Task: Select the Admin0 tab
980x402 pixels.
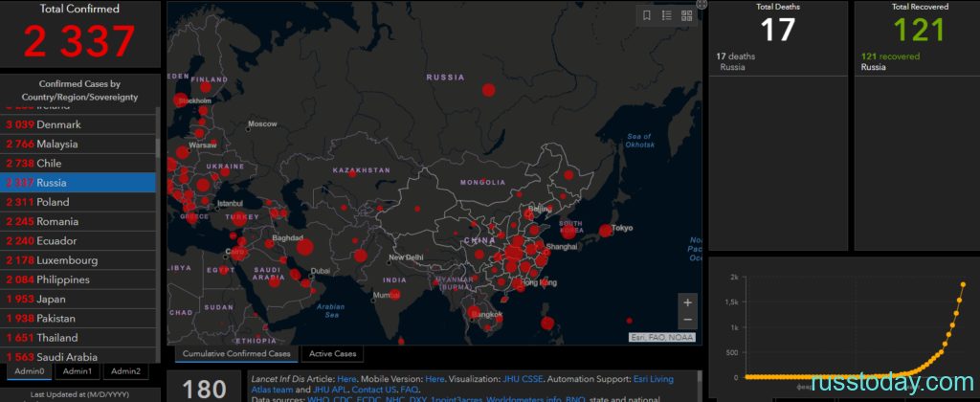Action: tap(30, 371)
